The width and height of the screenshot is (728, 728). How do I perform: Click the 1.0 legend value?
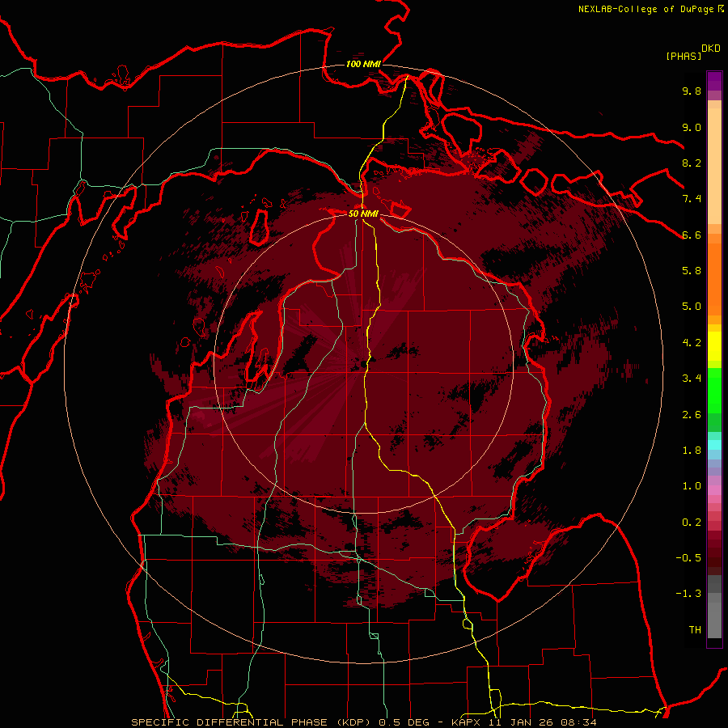[692, 486]
